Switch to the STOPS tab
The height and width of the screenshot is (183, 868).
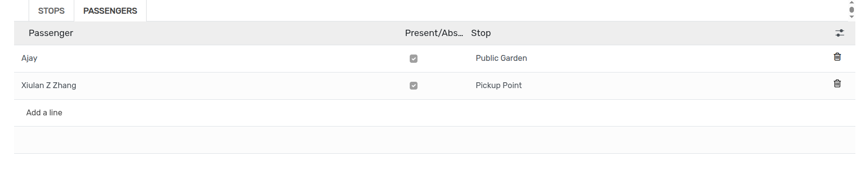[51, 11]
